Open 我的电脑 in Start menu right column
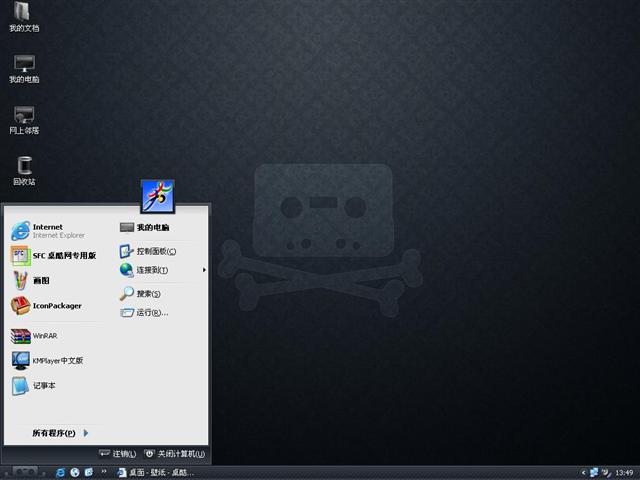This screenshot has width=640, height=480. tap(144, 227)
